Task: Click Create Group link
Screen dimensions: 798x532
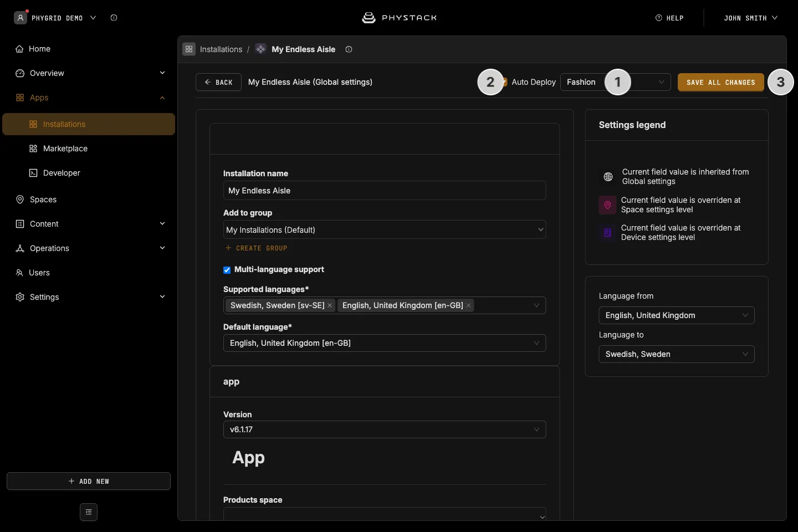Action: coord(256,248)
